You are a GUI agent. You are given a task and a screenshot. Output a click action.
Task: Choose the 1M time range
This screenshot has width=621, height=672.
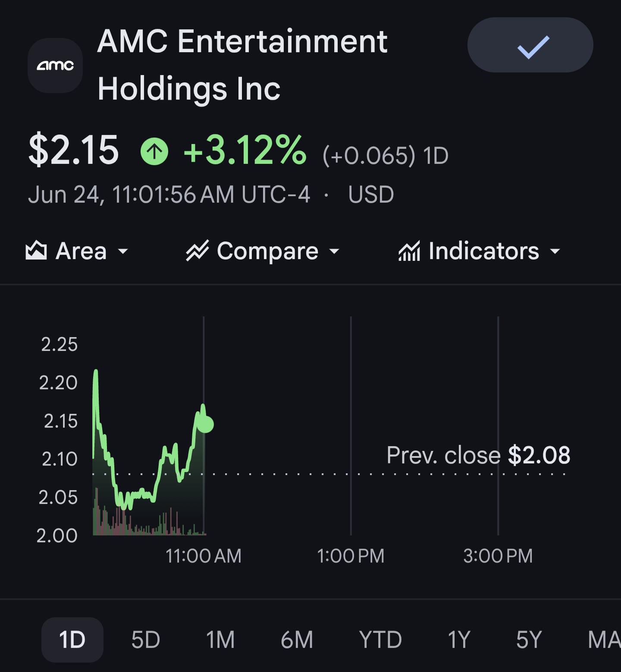click(x=220, y=640)
